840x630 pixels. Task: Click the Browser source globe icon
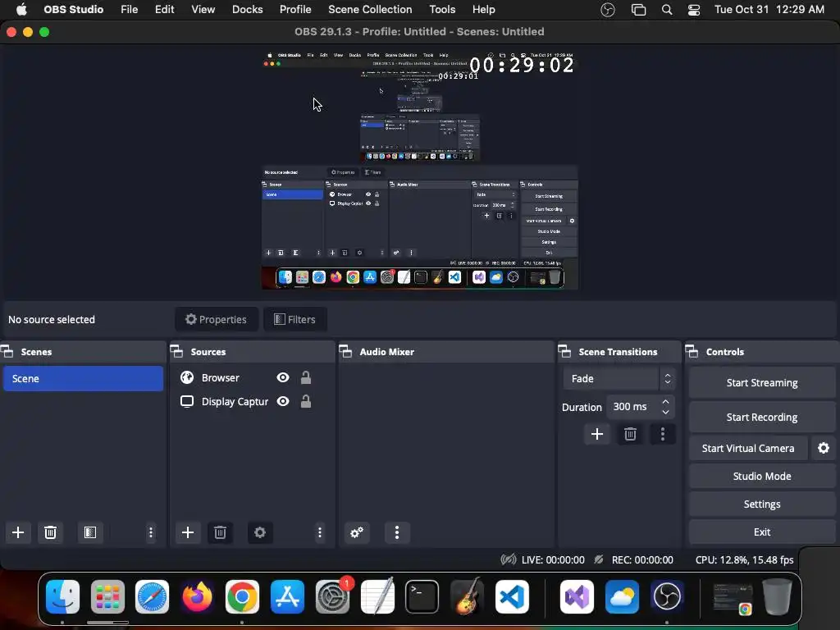187,377
